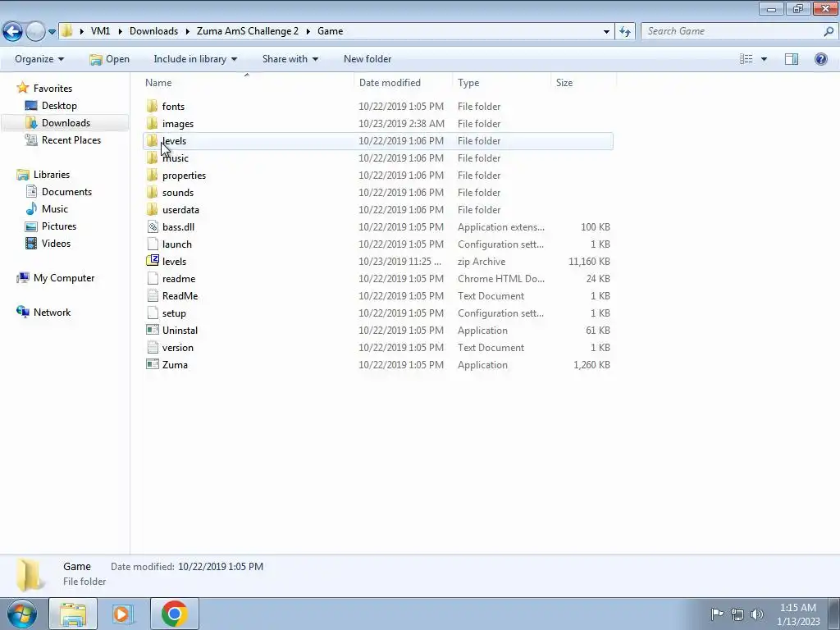The width and height of the screenshot is (840, 630).
Task: Select the fonts folder icon
Action: click(x=152, y=106)
